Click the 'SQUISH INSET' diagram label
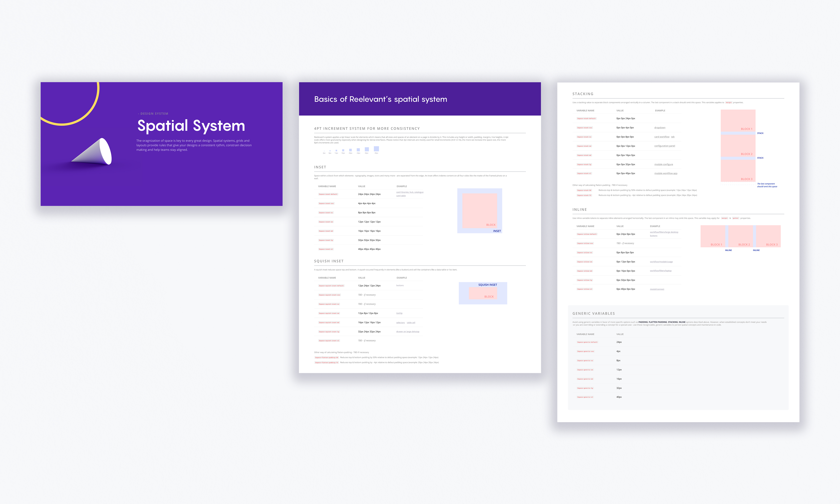Screen dimensions: 840x504 point(488,285)
